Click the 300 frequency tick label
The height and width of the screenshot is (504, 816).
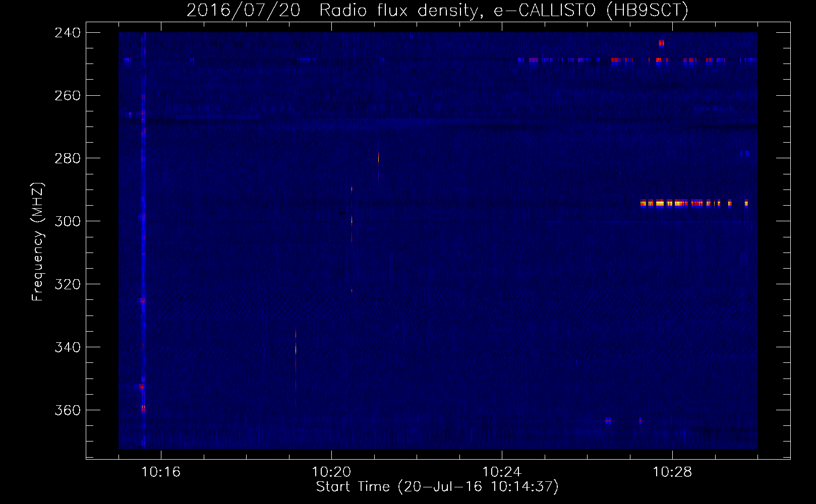68,221
